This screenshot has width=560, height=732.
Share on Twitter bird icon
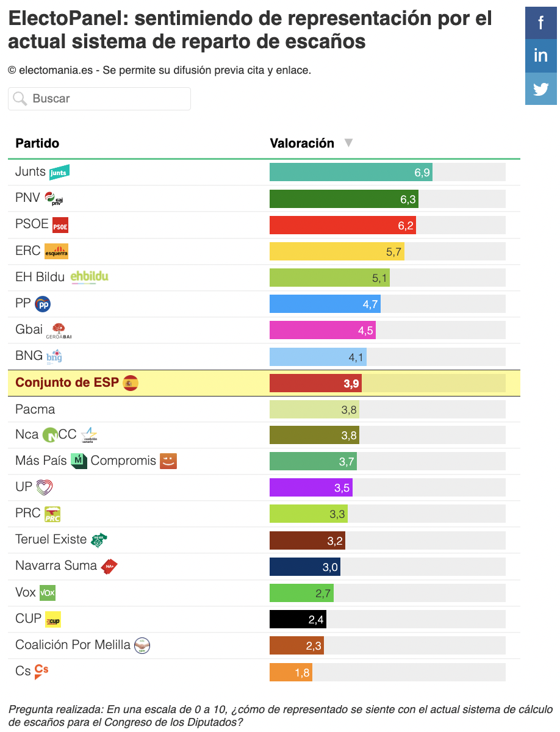[541, 89]
